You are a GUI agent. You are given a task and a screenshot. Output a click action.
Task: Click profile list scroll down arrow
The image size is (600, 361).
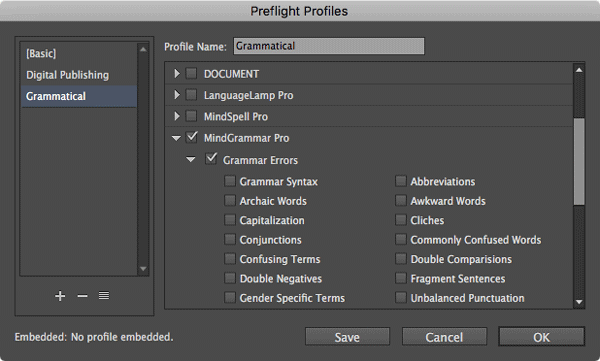coord(143,269)
